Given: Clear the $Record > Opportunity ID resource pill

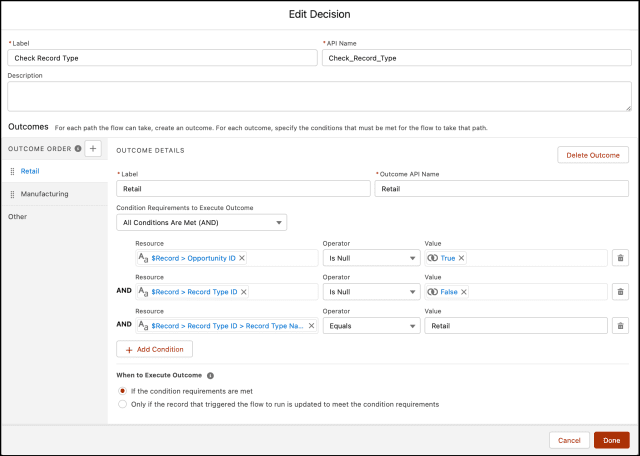Looking at the screenshot, I should (x=242, y=258).
